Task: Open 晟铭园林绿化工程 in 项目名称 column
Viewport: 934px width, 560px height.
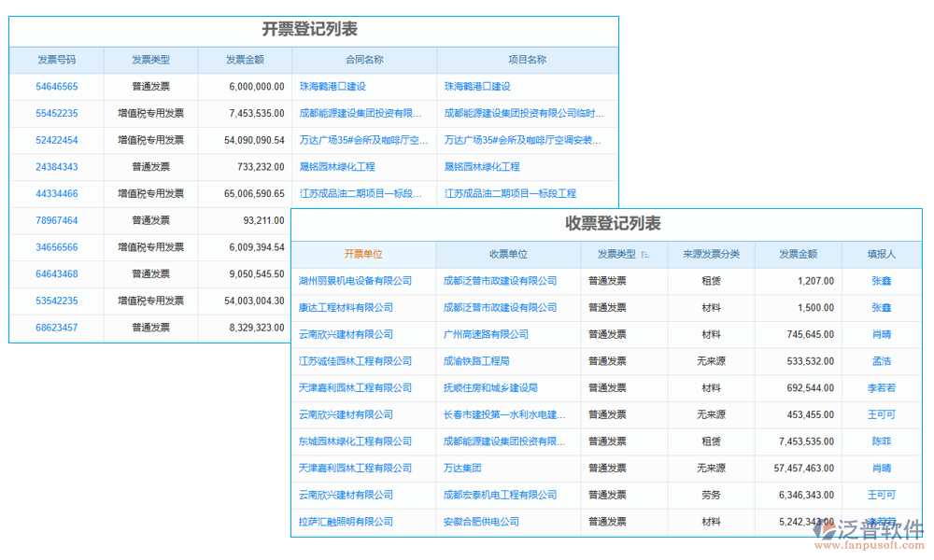Action: point(482,167)
